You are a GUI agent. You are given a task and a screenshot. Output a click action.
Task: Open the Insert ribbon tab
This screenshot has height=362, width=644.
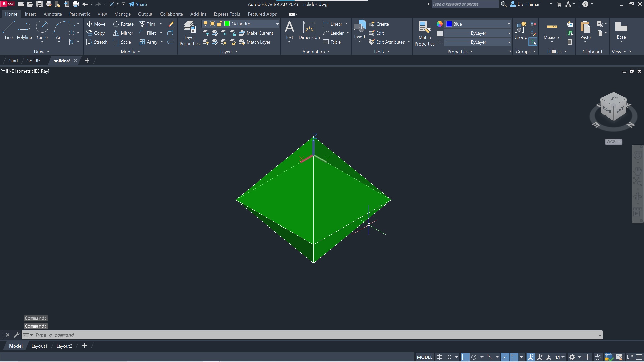point(30,14)
